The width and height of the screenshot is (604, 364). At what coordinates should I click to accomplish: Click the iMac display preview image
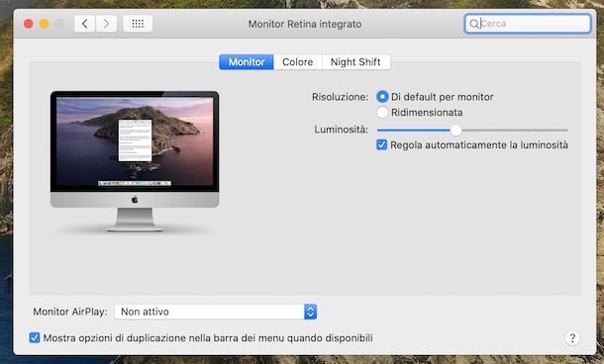point(135,161)
